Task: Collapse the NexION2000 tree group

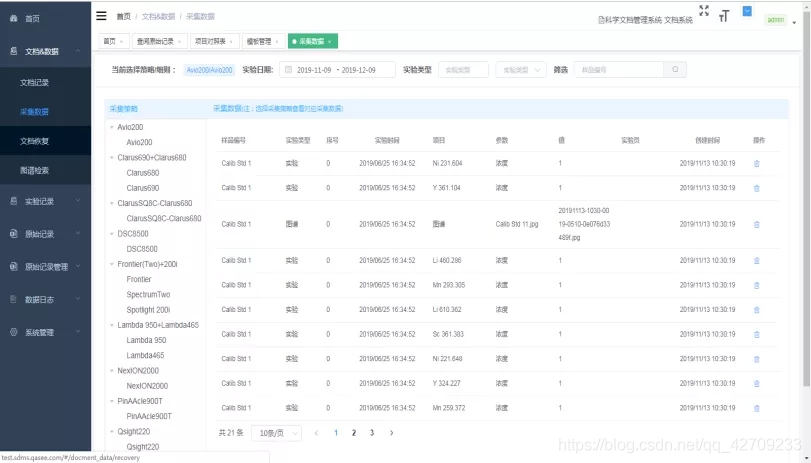Action: tap(112, 371)
